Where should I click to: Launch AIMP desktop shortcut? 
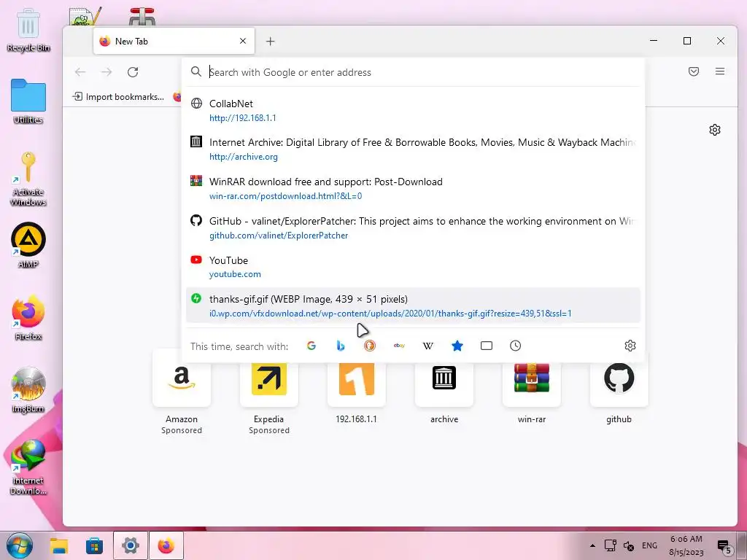(28, 245)
